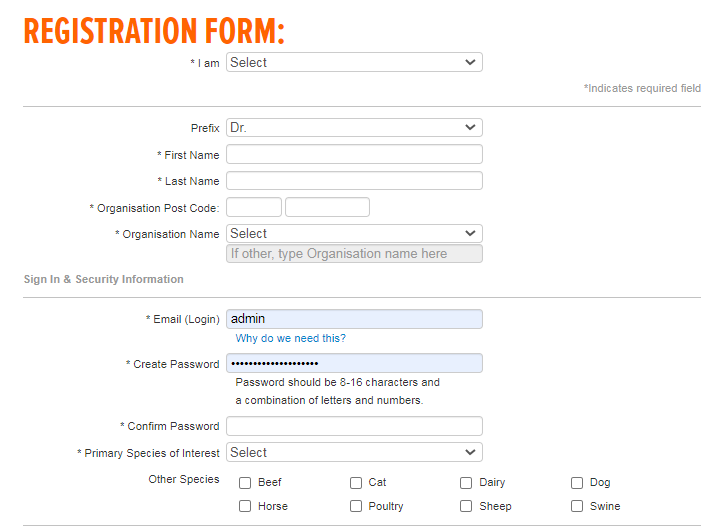The image size is (705, 529).
Task: Check the Swine species checkbox
Action: tap(577, 506)
